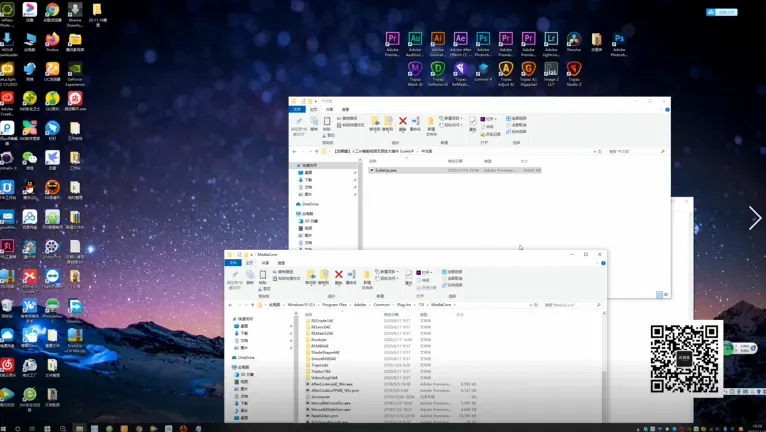Select Topaz Mask AI shortcut
The image size is (766, 432).
(415, 73)
